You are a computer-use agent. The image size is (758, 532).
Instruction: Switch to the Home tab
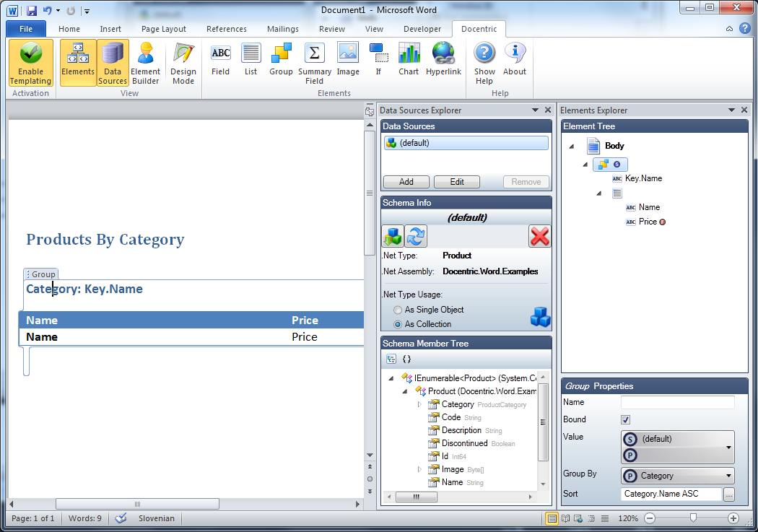click(x=69, y=29)
